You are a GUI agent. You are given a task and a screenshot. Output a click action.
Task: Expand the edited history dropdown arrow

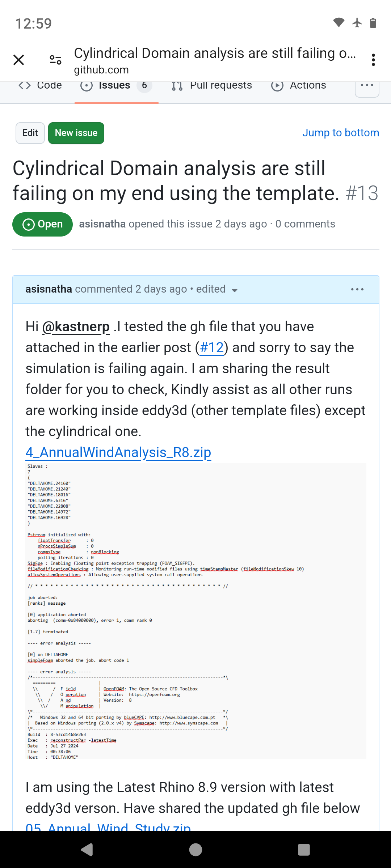[x=235, y=290]
